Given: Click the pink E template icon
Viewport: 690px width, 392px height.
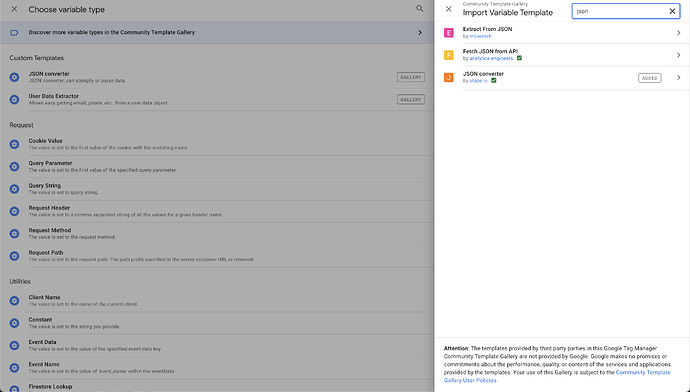Looking at the screenshot, I should tap(448, 33).
